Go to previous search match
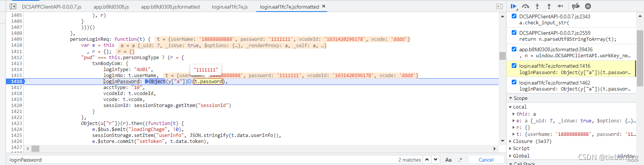644x165 pixels. click(427, 160)
